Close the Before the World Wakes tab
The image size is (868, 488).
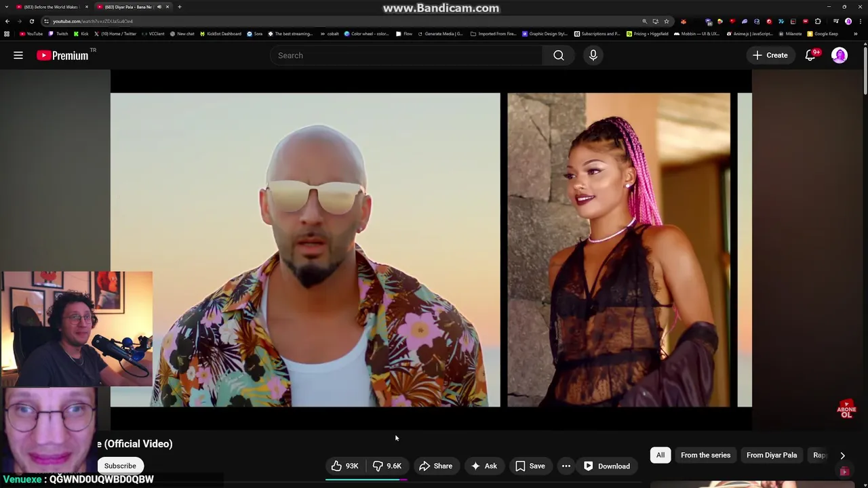[x=87, y=7]
